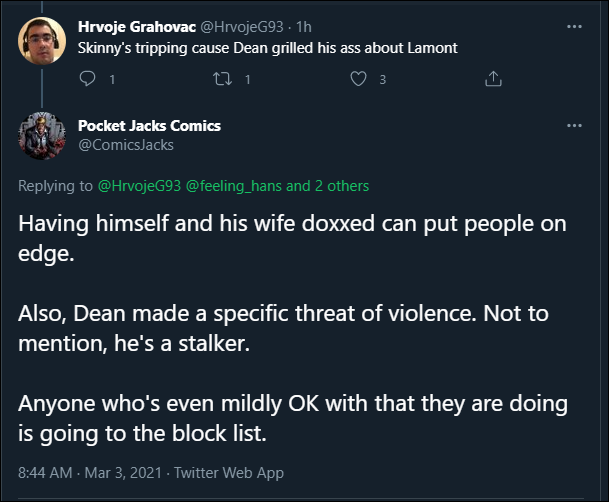Open more options for Pocket Jacks Comics tweet
This screenshot has height=502, width=609.
click(574, 125)
